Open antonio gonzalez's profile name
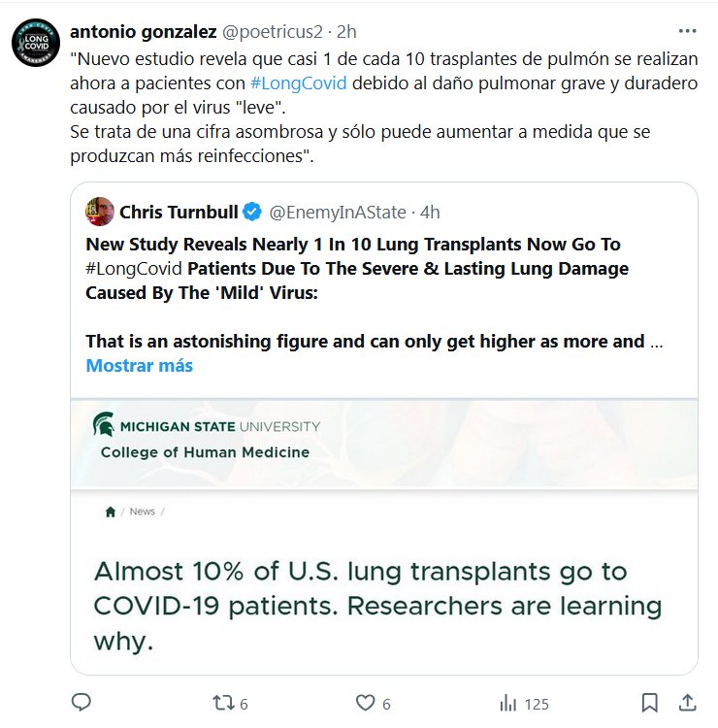Image resolution: width=718 pixels, height=728 pixels. pyautogui.click(x=145, y=31)
